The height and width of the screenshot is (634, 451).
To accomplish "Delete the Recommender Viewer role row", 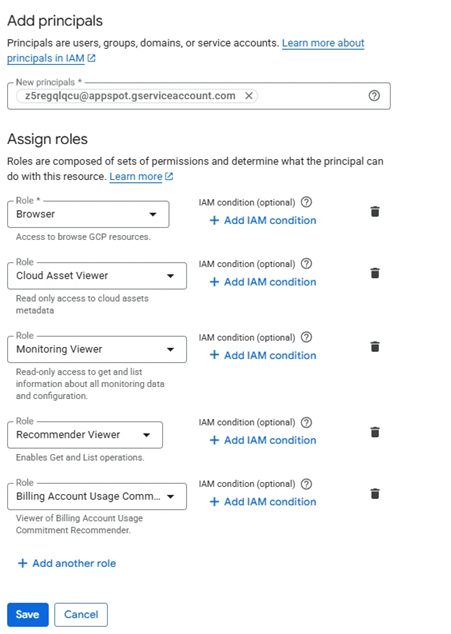I will point(375,432).
